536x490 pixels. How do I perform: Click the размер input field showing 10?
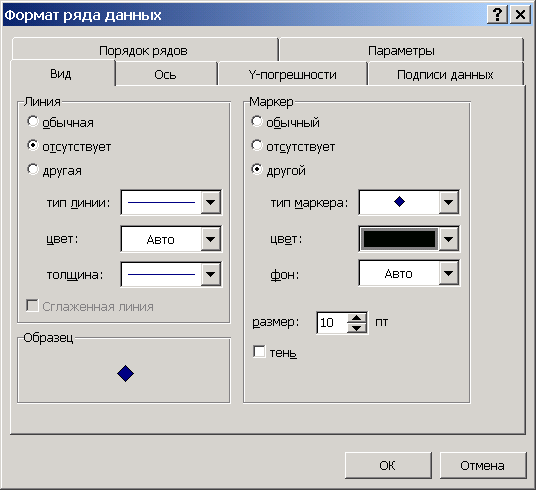332,322
